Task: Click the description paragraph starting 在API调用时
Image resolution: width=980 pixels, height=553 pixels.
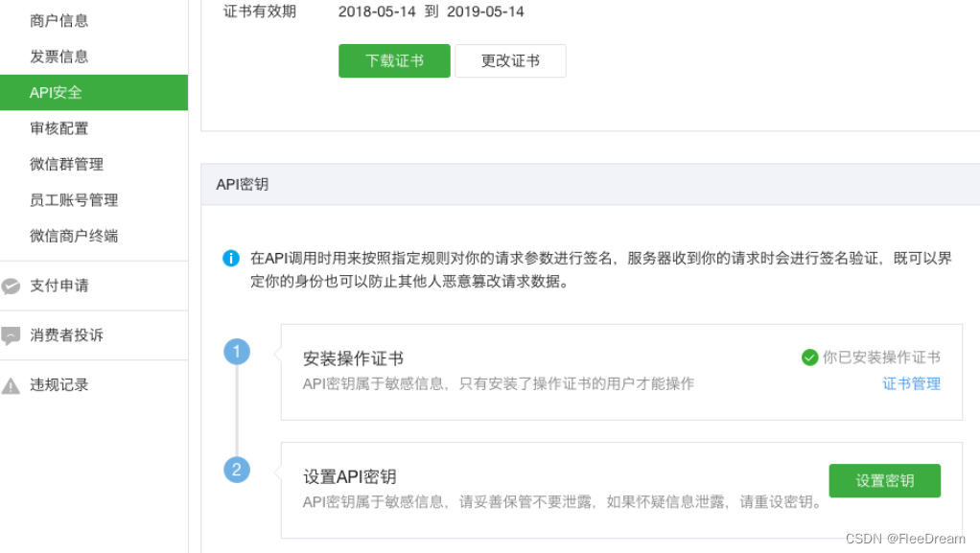Action: 601,270
